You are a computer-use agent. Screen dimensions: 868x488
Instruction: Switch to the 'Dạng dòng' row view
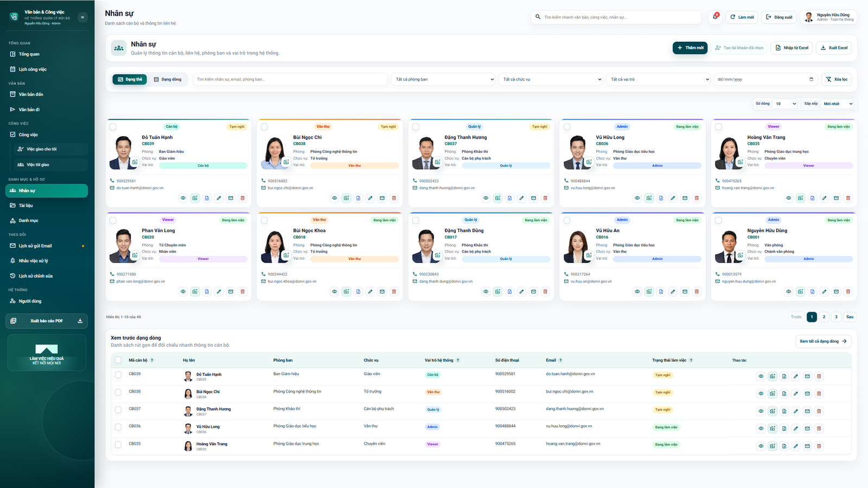pyautogui.click(x=168, y=79)
